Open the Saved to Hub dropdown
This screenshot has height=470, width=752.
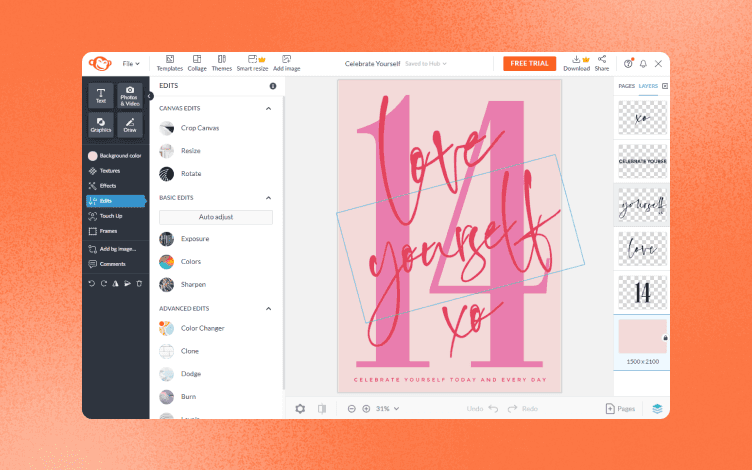coord(426,63)
